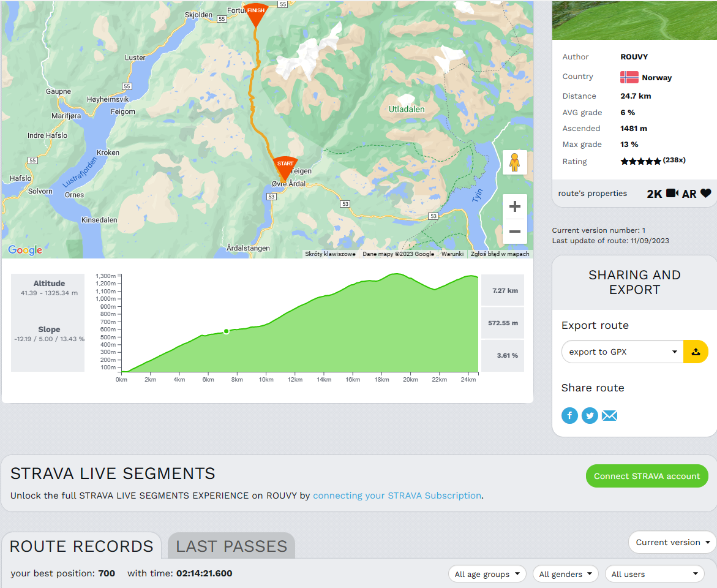
Task: Click the FINISH marker on map
Action: coord(256,14)
